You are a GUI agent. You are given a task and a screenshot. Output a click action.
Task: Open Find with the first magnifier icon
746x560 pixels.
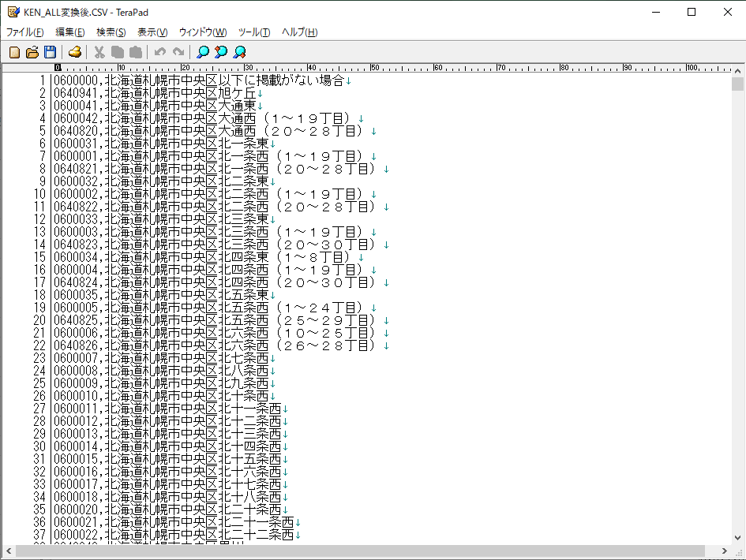[x=203, y=52]
